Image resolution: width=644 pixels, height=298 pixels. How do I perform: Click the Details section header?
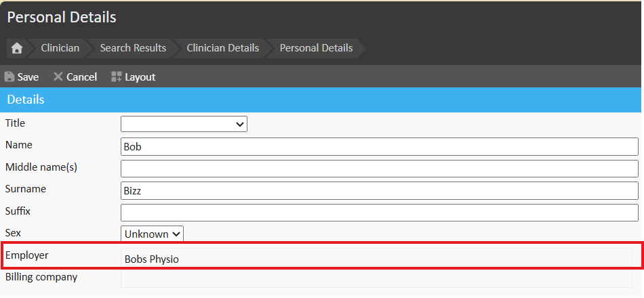point(321,100)
